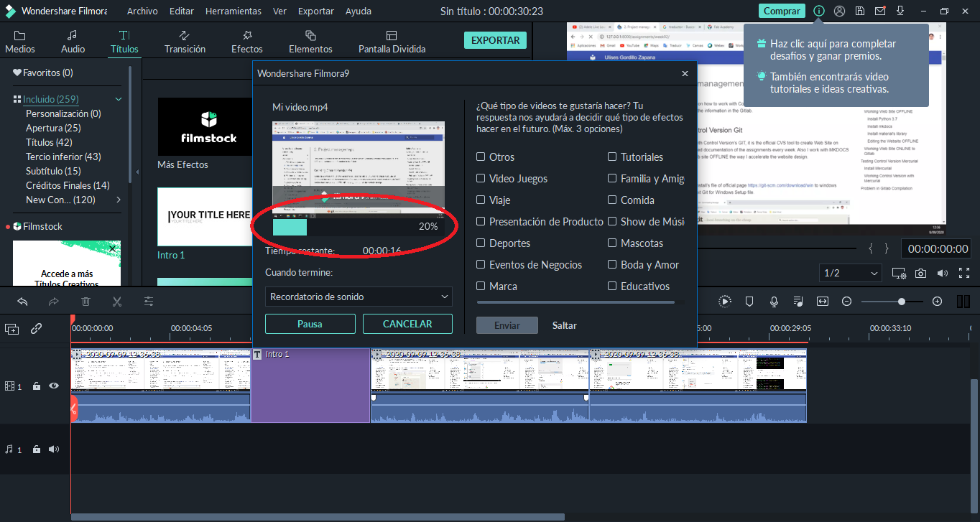980x522 pixels.
Task: Click the timeline zoom out minus icon
Action: (846, 302)
